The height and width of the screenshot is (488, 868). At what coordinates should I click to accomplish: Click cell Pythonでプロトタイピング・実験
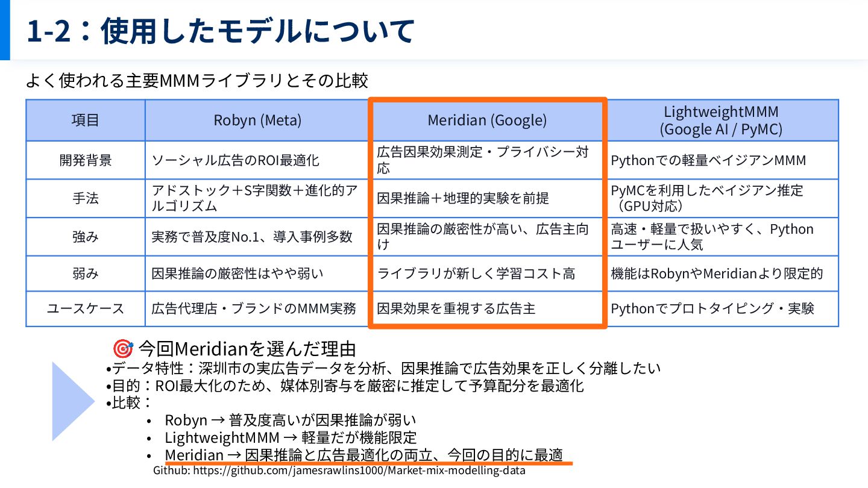(722, 308)
